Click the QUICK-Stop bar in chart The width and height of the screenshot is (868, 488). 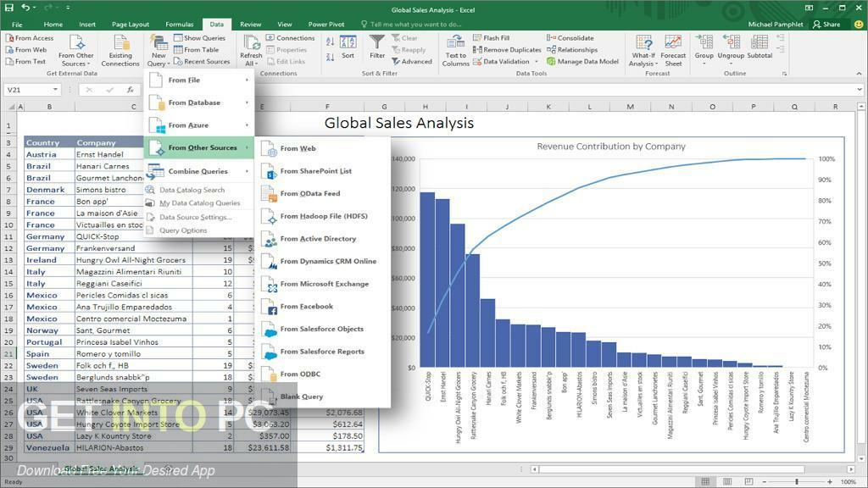tap(427, 280)
